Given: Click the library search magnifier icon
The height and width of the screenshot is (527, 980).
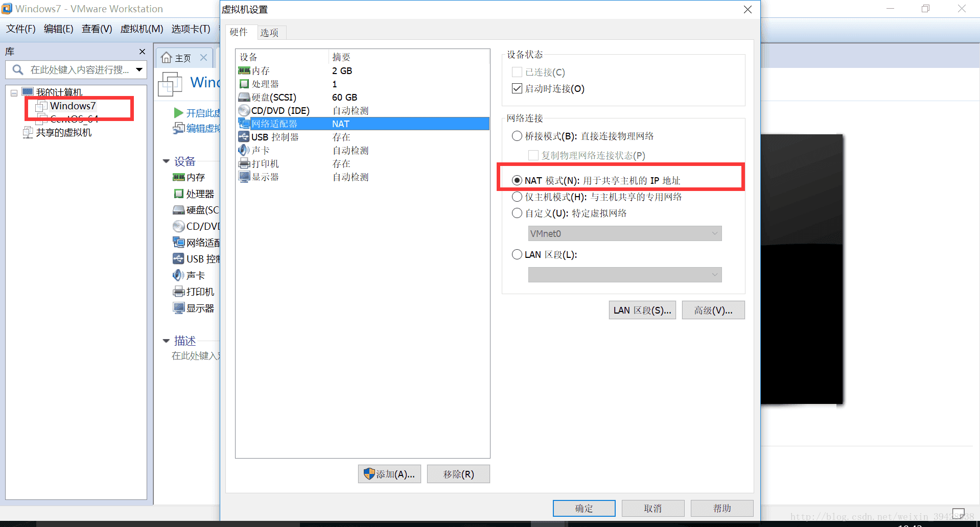Looking at the screenshot, I should (x=18, y=69).
